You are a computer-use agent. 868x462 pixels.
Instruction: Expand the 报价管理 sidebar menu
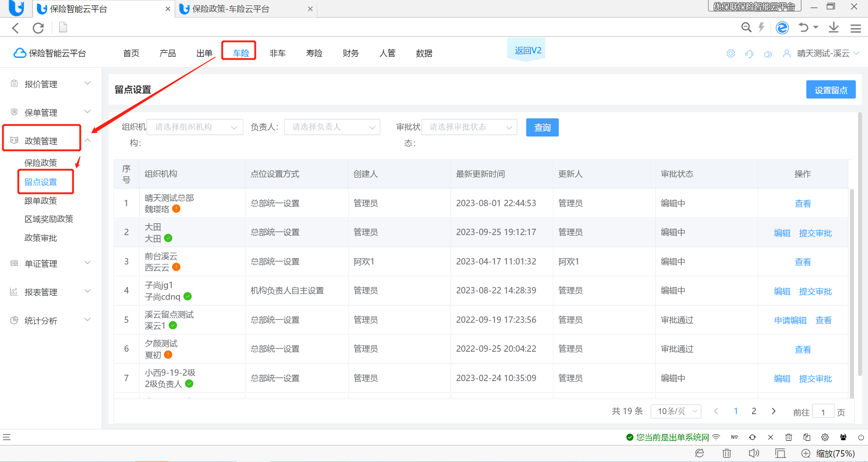[51, 84]
